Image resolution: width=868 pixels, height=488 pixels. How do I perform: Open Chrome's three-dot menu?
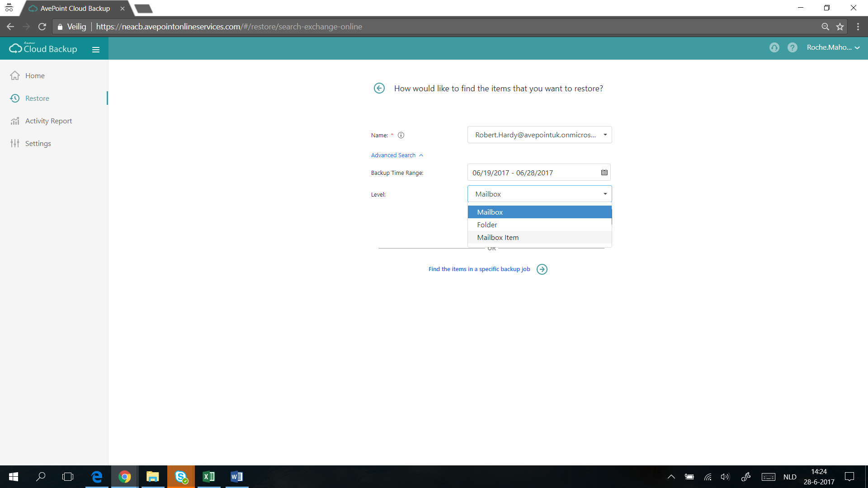pos(858,27)
